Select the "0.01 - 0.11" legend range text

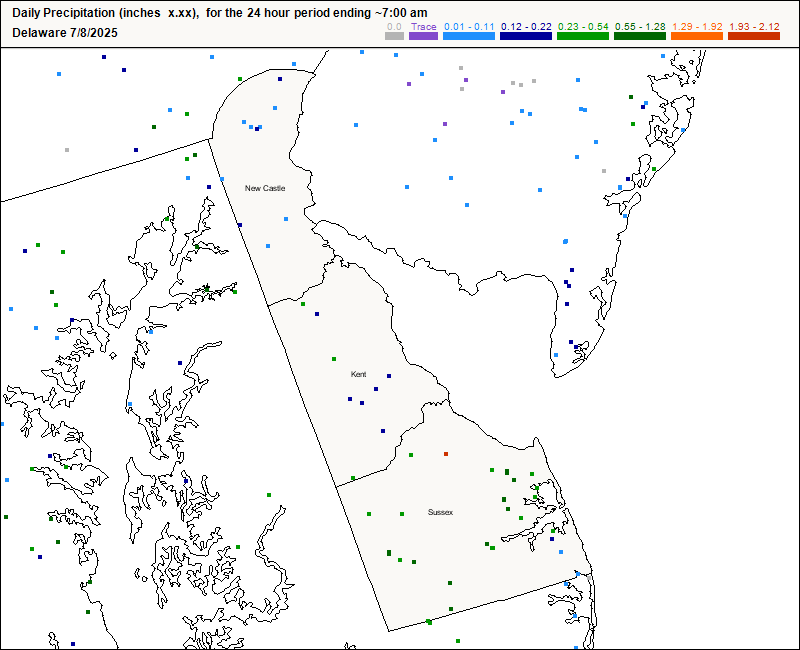469,27
